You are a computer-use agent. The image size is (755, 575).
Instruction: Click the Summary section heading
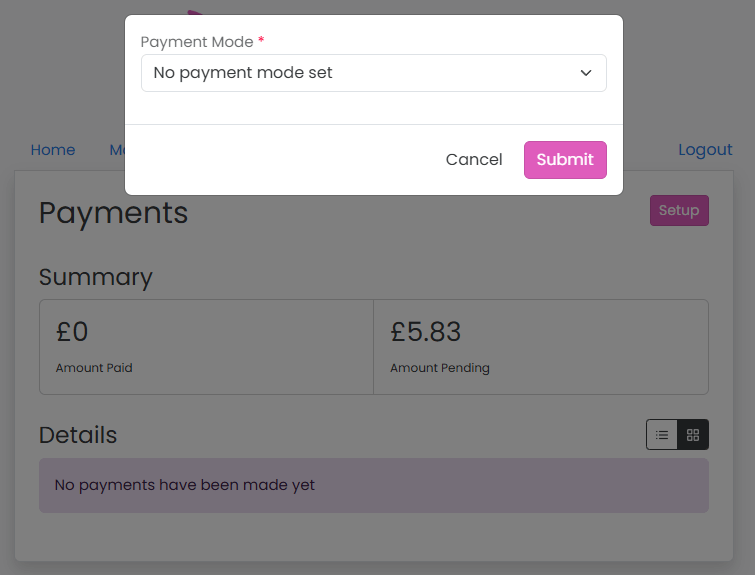coord(96,277)
